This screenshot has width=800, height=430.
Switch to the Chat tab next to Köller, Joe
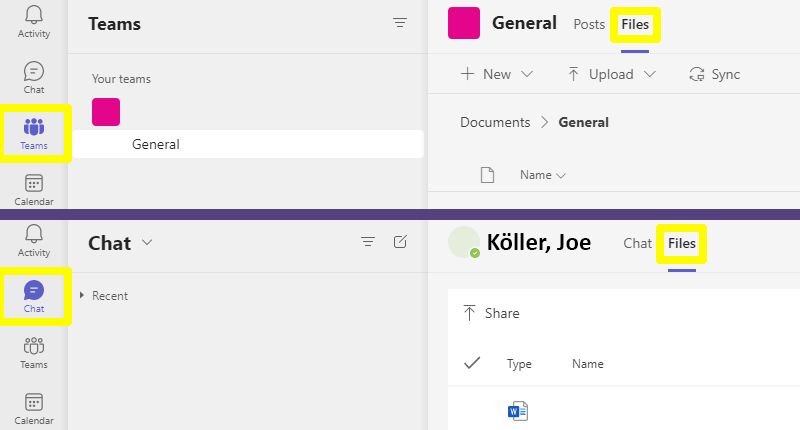click(637, 243)
